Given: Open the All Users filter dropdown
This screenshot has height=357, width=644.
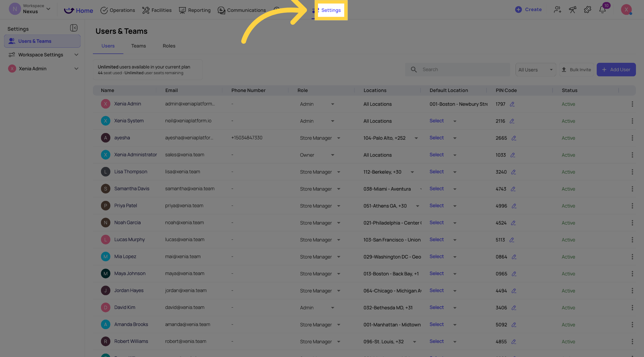Looking at the screenshot, I should click(535, 70).
